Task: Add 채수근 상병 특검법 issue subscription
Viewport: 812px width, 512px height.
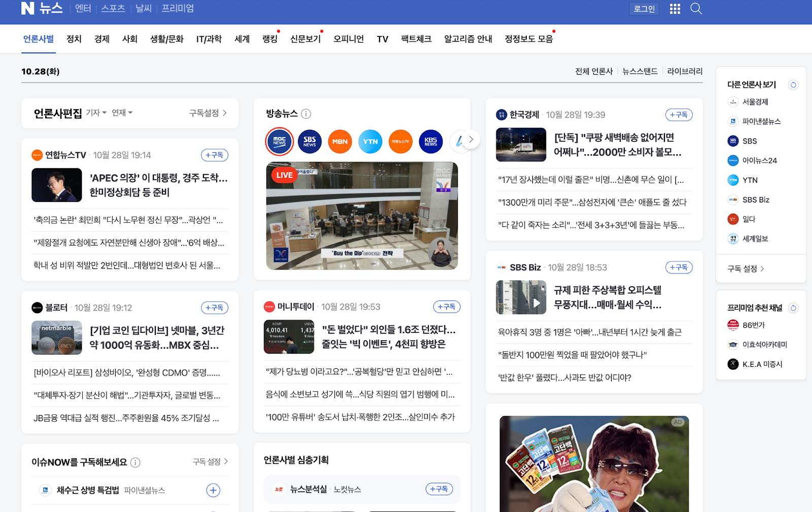Action: (213, 490)
